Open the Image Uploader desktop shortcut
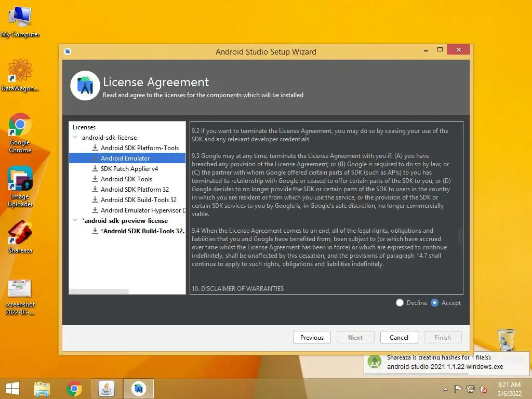The width and height of the screenshot is (532, 399). point(20,187)
